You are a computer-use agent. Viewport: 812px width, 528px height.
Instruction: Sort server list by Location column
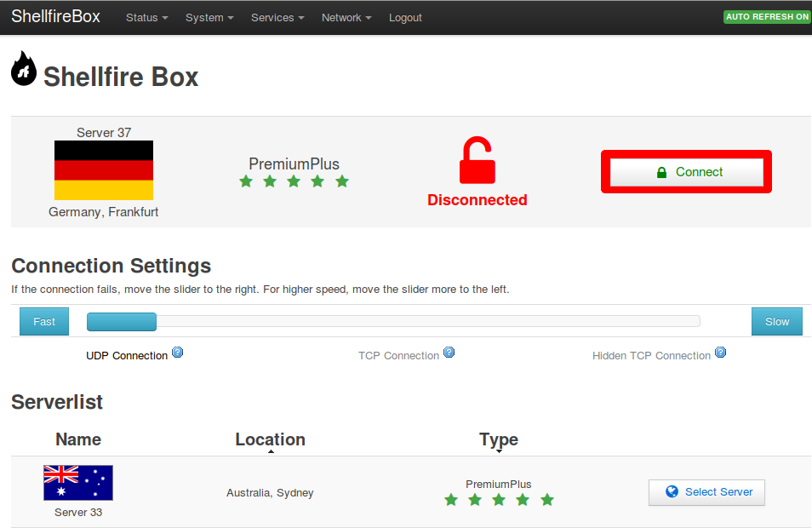coord(271,439)
